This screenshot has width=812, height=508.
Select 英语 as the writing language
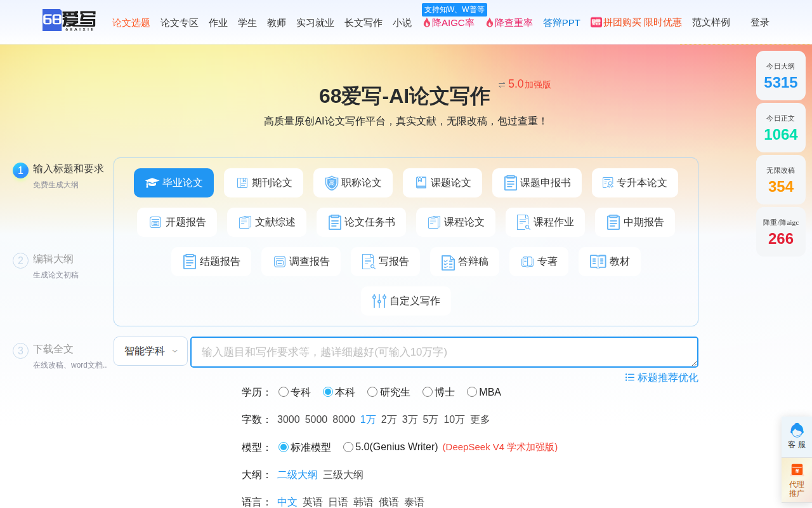313,502
